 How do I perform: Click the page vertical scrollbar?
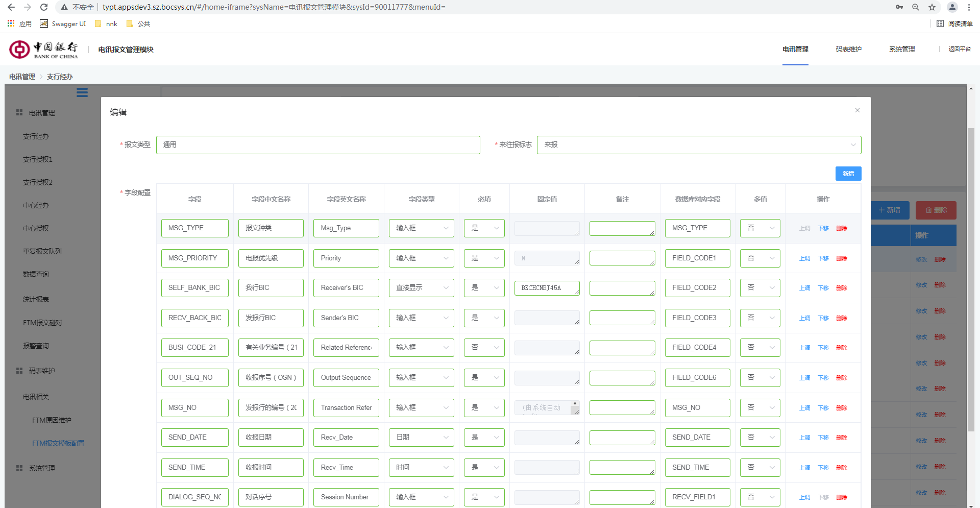point(971,280)
